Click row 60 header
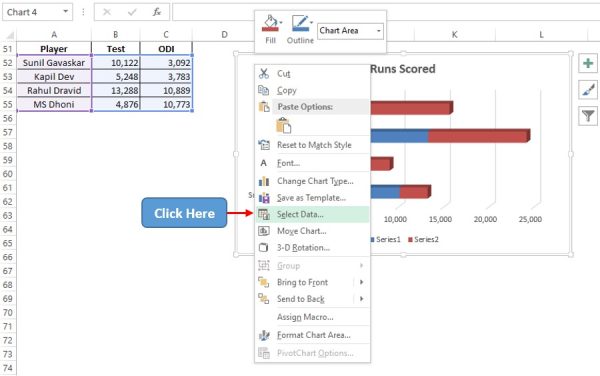The image size is (600, 376). point(8,174)
